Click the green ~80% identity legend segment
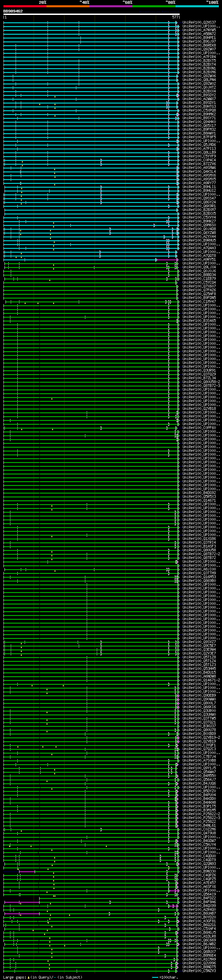This screenshot has width=222, height=980. (x=154, y=6)
